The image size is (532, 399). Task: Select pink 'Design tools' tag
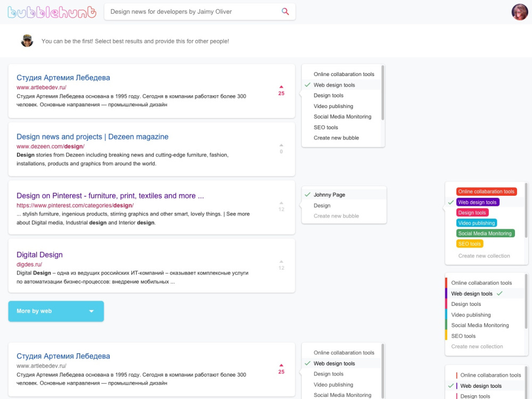(472, 213)
